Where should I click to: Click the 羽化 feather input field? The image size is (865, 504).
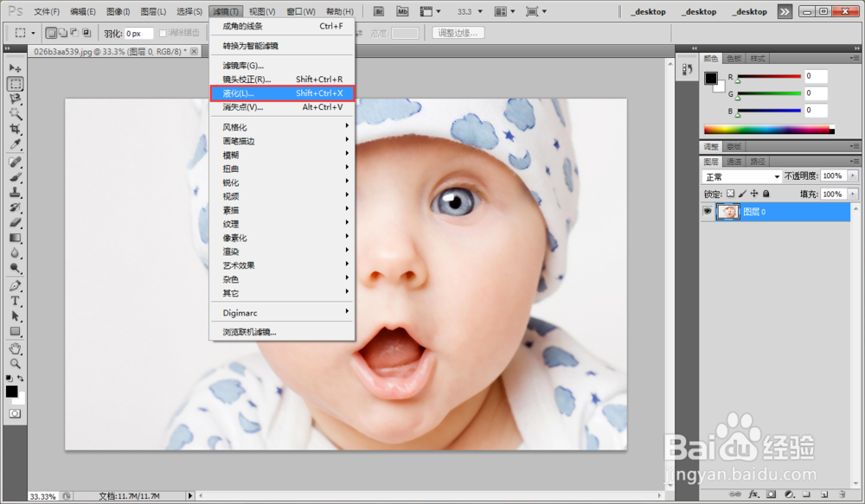(138, 34)
